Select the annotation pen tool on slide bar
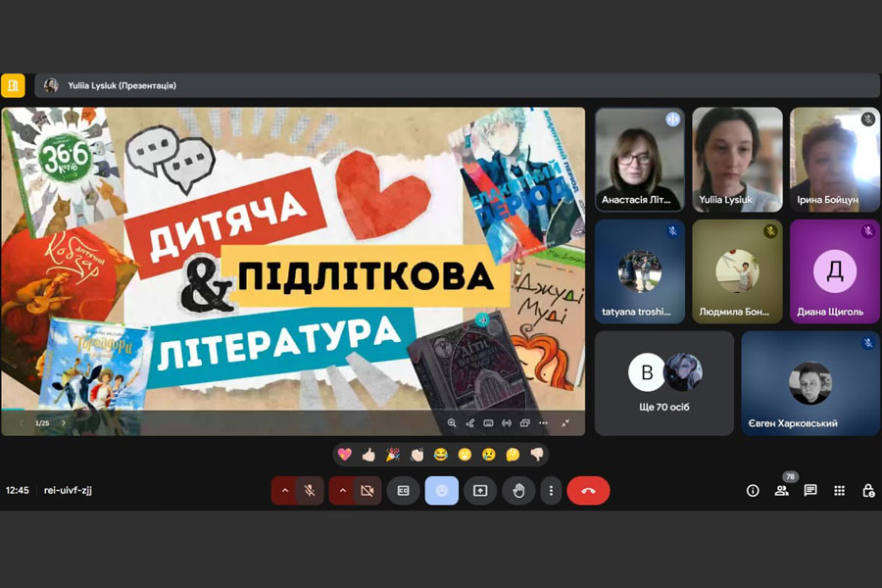The height and width of the screenshot is (588, 882). click(x=470, y=423)
